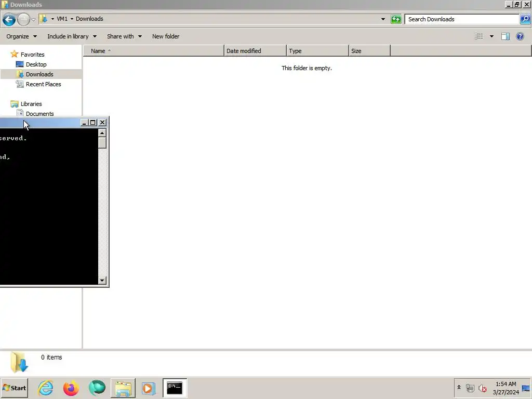The height and width of the screenshot is (399, 532).
Task: Click the search magnifier icon
Action: [525, 19]
